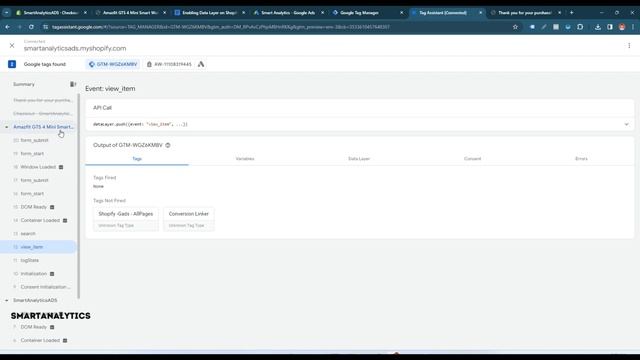Open the Thank you for your purchase page entry in sidebar
This screenshot has width=640, height=360.
pos(42,100)
